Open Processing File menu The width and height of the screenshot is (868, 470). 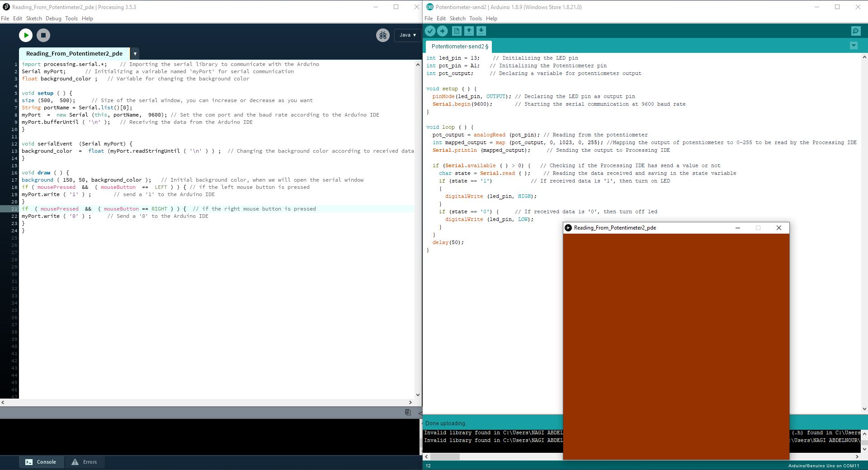pyautogui.click(x=5, y=19)
